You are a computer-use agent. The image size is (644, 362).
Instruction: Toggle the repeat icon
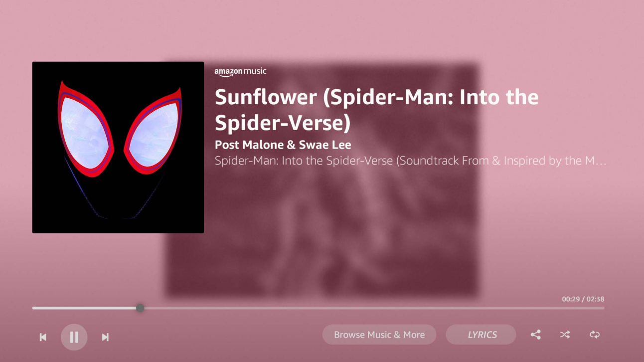coord(594,335)
